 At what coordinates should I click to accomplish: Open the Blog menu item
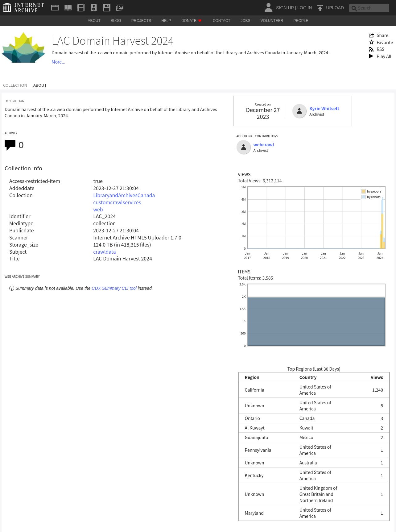tap(116, 21)
